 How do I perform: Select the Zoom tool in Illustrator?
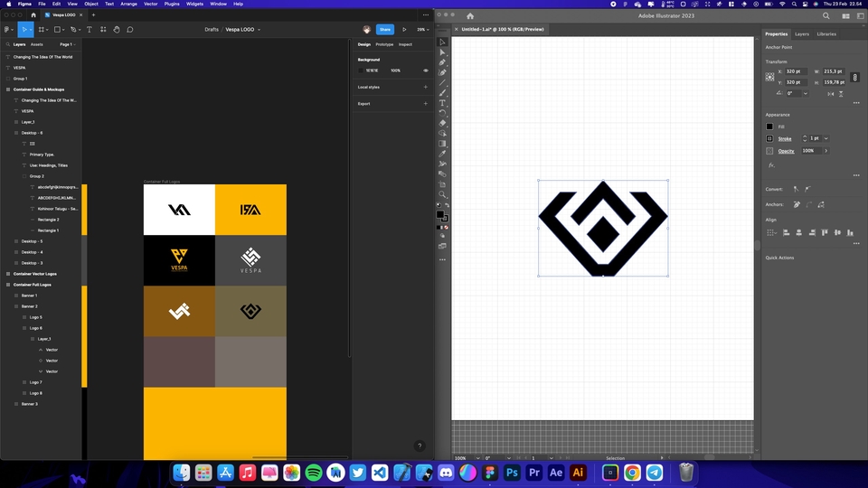[442, 195]
